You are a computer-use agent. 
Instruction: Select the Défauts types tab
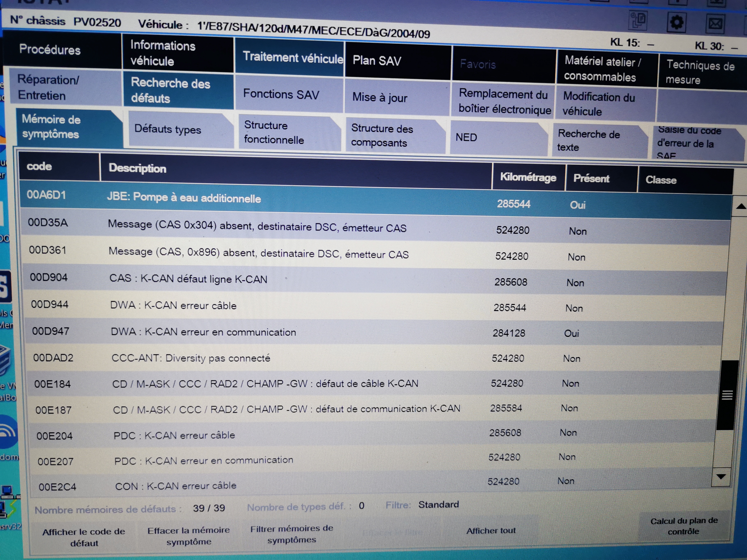point(168,129)
